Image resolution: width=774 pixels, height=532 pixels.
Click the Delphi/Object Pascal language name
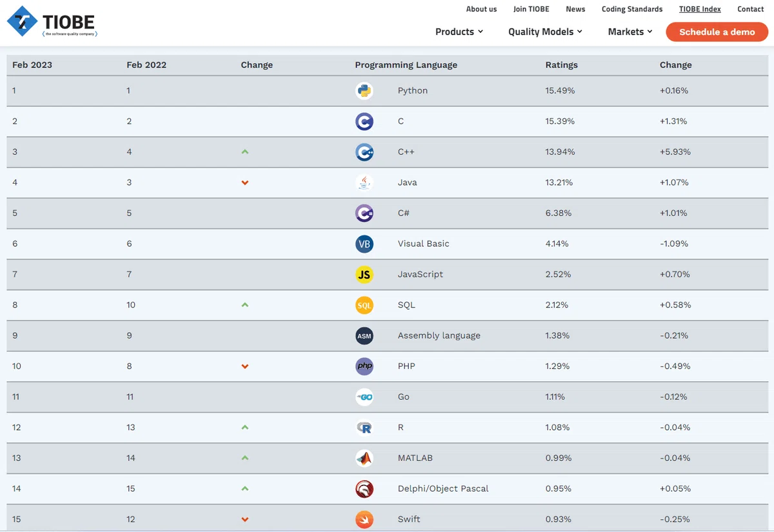(x=443, y=488)
